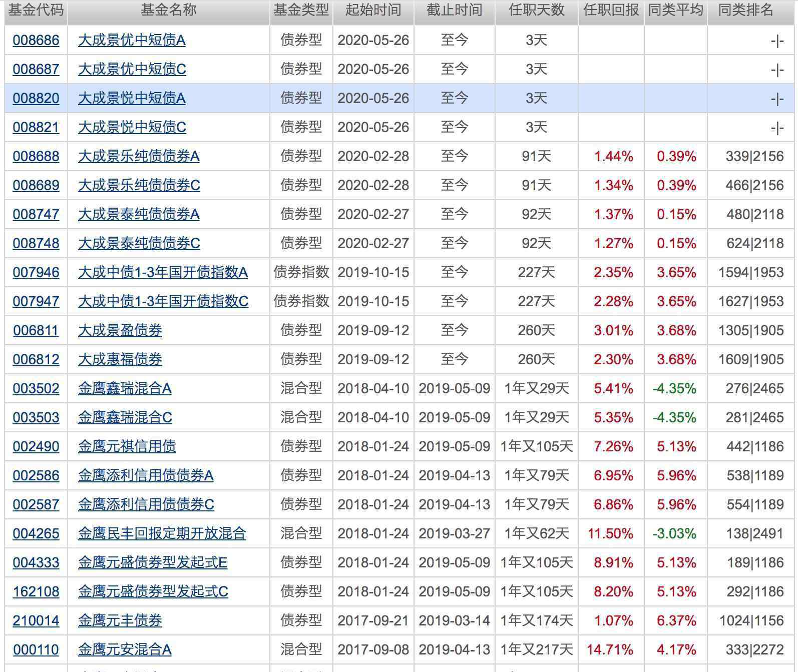This screenshot has height=672, width=798.
Task: Open fund link 大成景乐纯债债券A
Action: (x=139, y=156)
